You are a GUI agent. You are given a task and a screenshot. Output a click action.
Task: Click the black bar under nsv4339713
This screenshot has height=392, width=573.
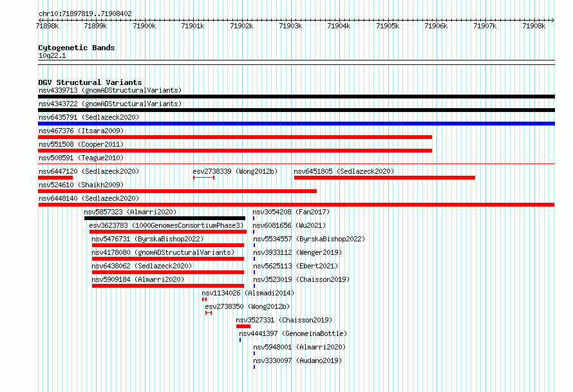(x=296, y=97)
